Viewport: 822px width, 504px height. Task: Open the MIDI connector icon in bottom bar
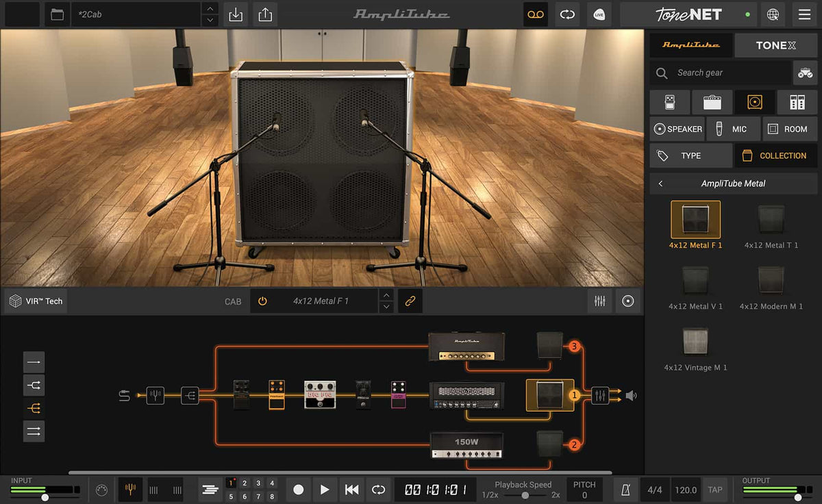point(101,490)
